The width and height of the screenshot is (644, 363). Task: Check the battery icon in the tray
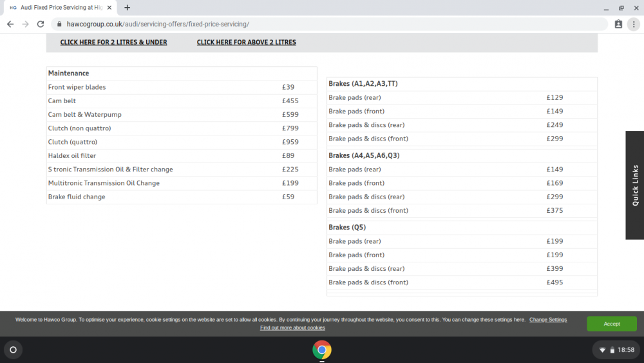[x=612, y=350]
